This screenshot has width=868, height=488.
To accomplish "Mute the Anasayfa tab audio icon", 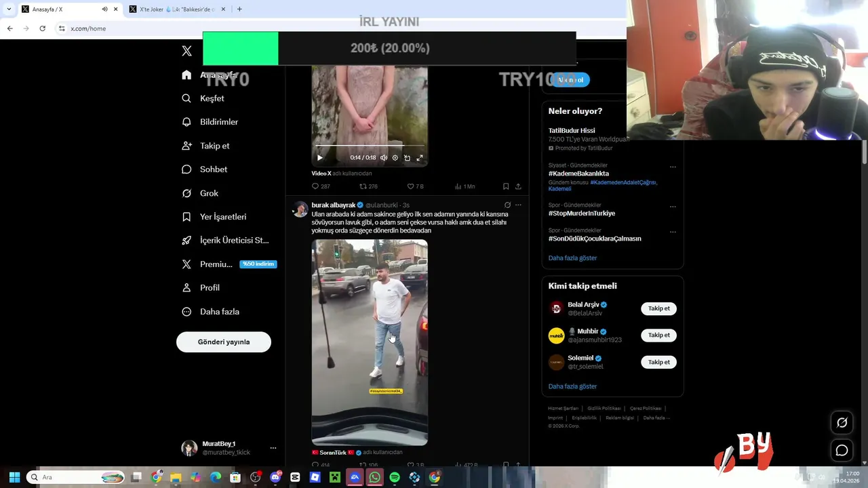I will (104, 9).
